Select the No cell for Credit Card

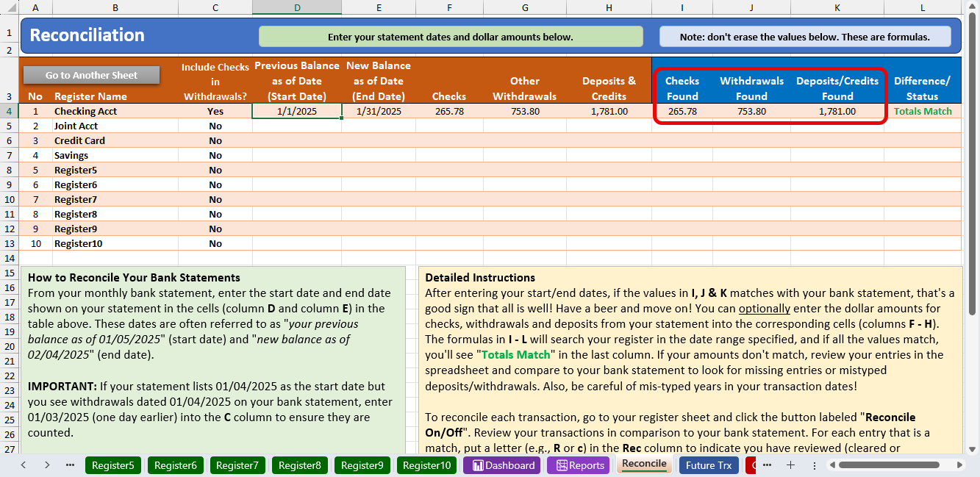pos(215,140)
